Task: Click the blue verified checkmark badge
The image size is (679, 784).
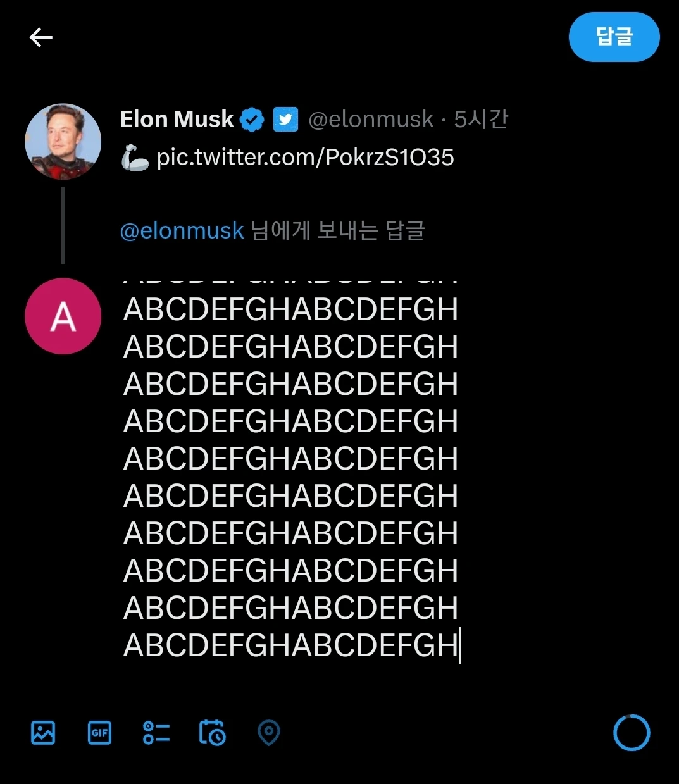Action: pyautogui.click(x=252, y=119)
